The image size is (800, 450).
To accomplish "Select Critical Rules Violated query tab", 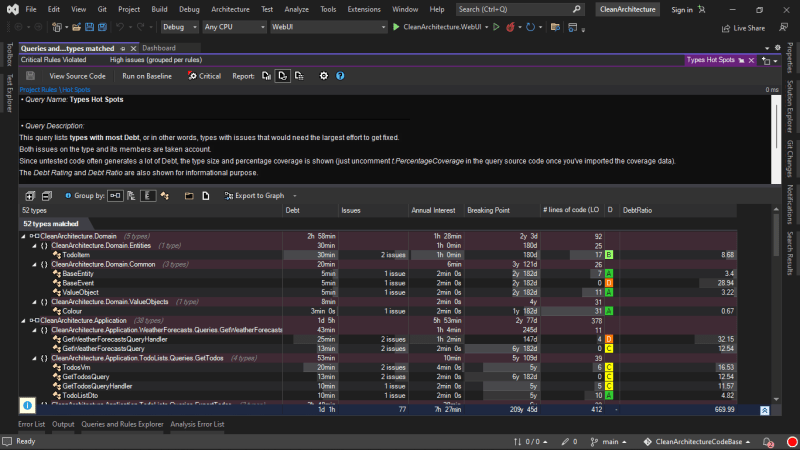I will (x=54, y=60).
